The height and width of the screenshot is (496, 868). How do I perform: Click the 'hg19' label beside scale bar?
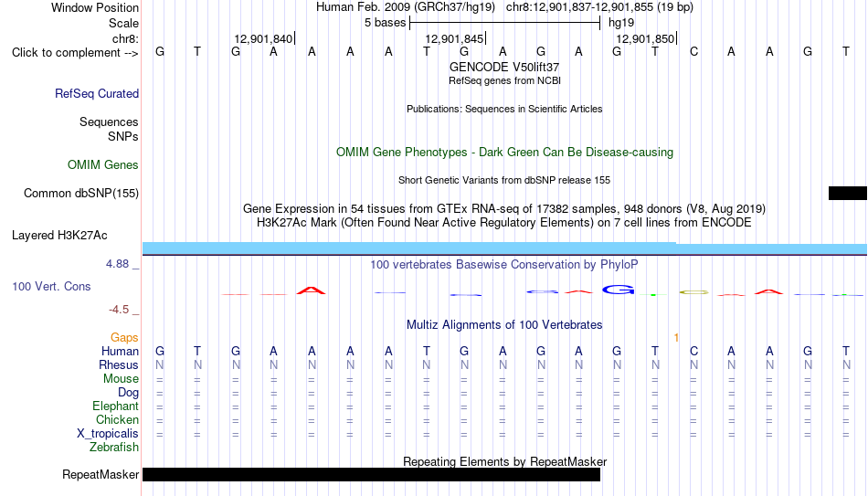621,23
